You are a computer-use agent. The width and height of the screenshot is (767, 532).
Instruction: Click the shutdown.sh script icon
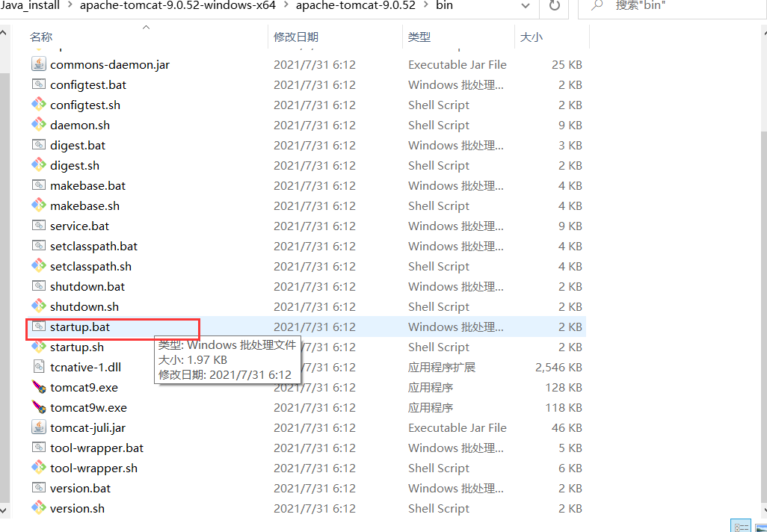point(39,306)
